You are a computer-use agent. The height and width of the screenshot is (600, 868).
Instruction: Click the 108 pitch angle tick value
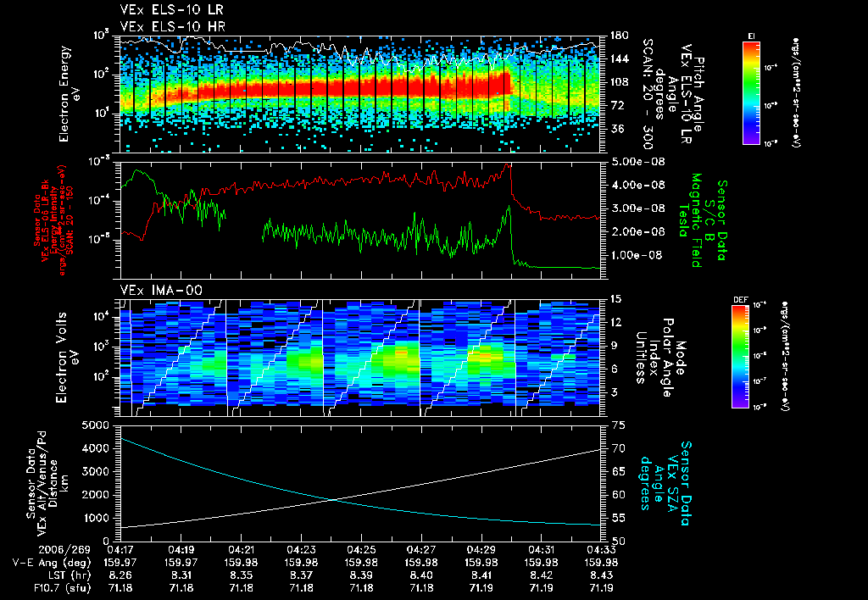(619, 82)
